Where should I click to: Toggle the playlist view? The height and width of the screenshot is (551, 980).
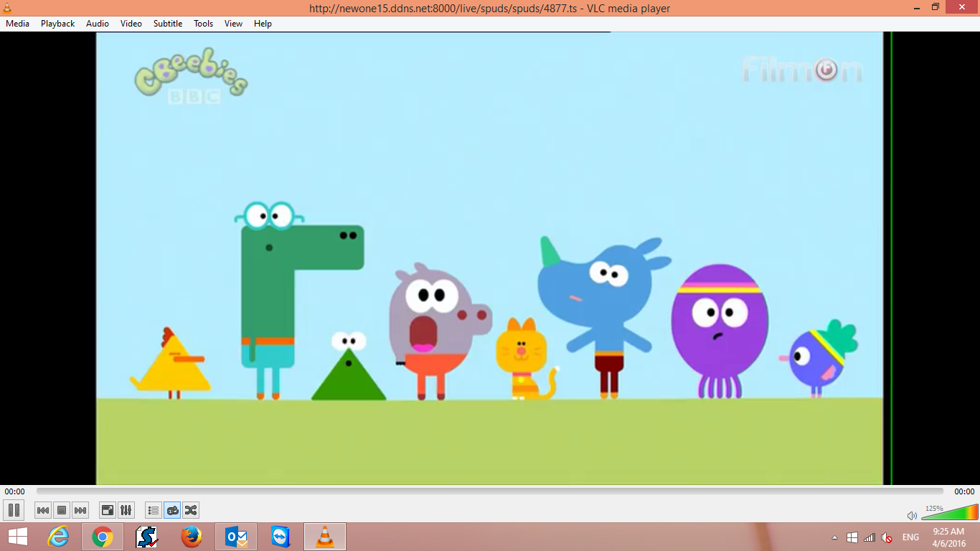(154, 510)
